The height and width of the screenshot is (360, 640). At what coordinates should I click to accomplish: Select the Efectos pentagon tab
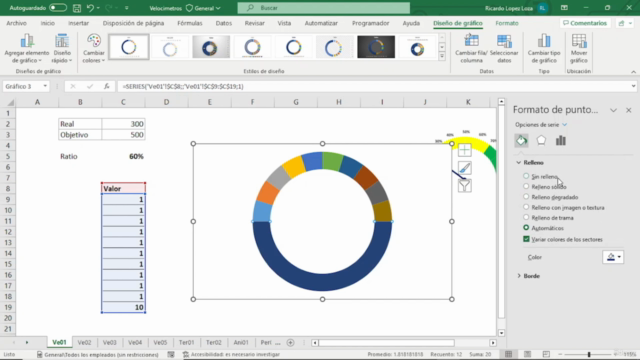tap(541, 140)
